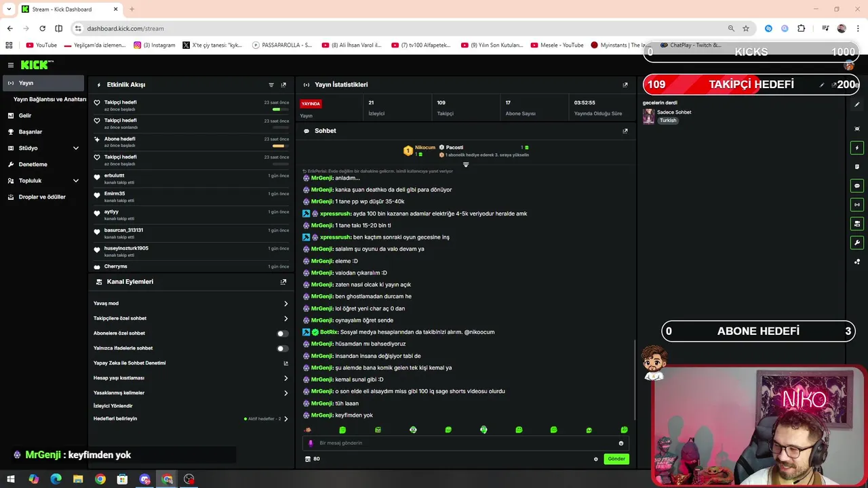Screen dimensions: 868x488
Task: Click the shop icon beside 80
Action: 308,459
